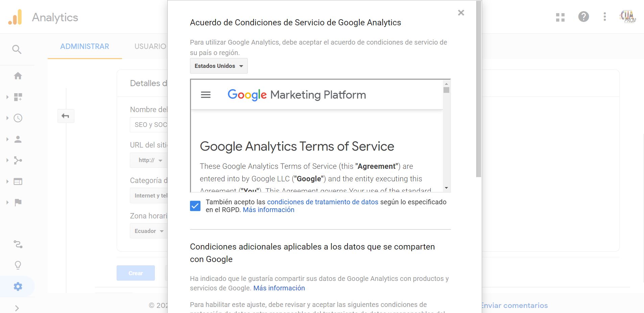Open the Google apps grid icon
The height and width of the screenshot is (313, 644).
[560, 17]
